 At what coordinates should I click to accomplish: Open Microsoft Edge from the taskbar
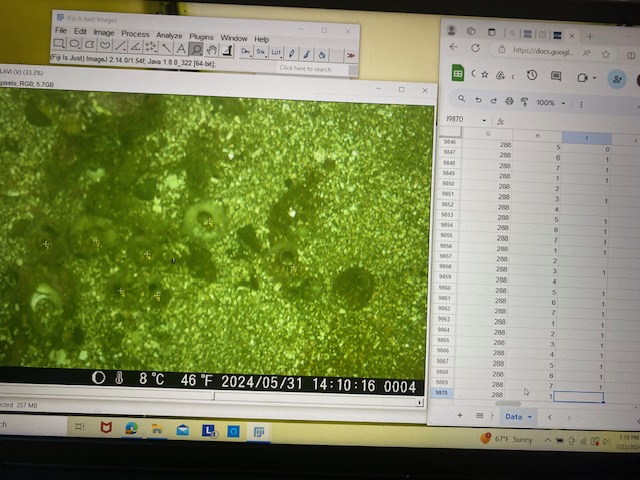131,428
